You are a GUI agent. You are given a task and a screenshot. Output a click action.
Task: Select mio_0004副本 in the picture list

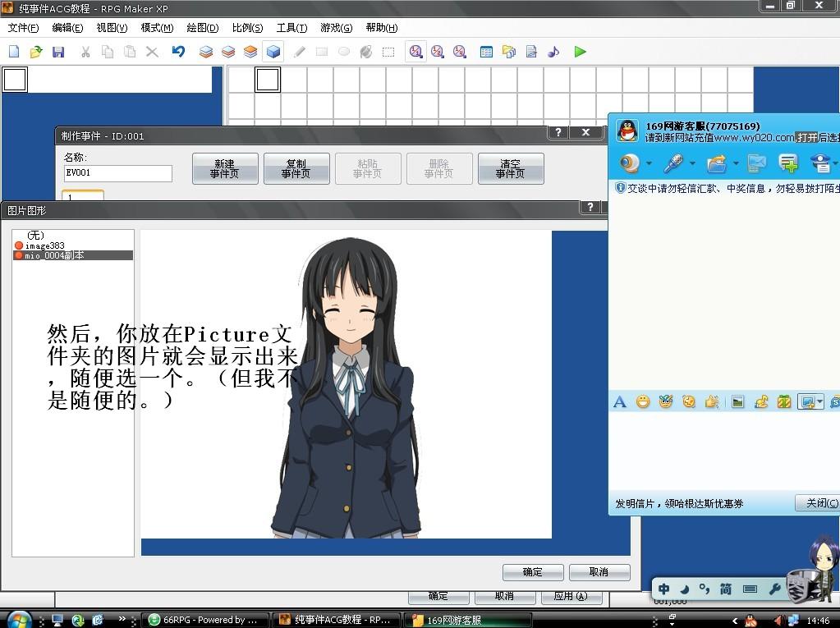(73, 255)
